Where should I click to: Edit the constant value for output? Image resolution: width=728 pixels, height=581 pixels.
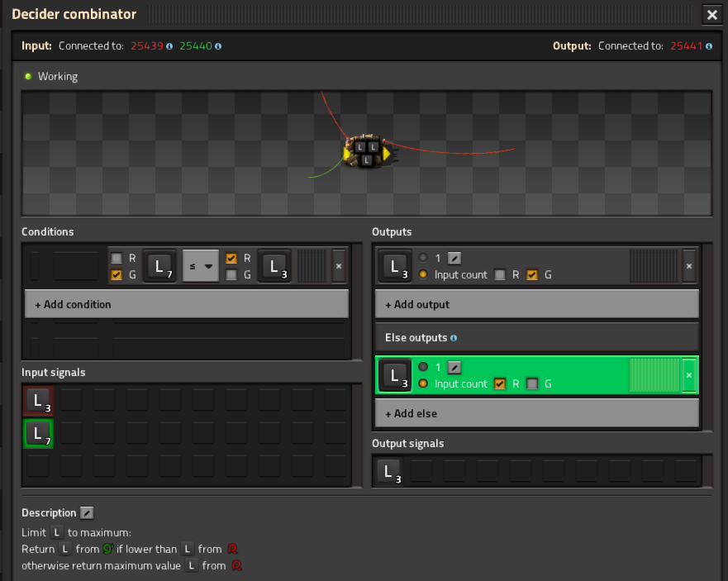point(454,258)
